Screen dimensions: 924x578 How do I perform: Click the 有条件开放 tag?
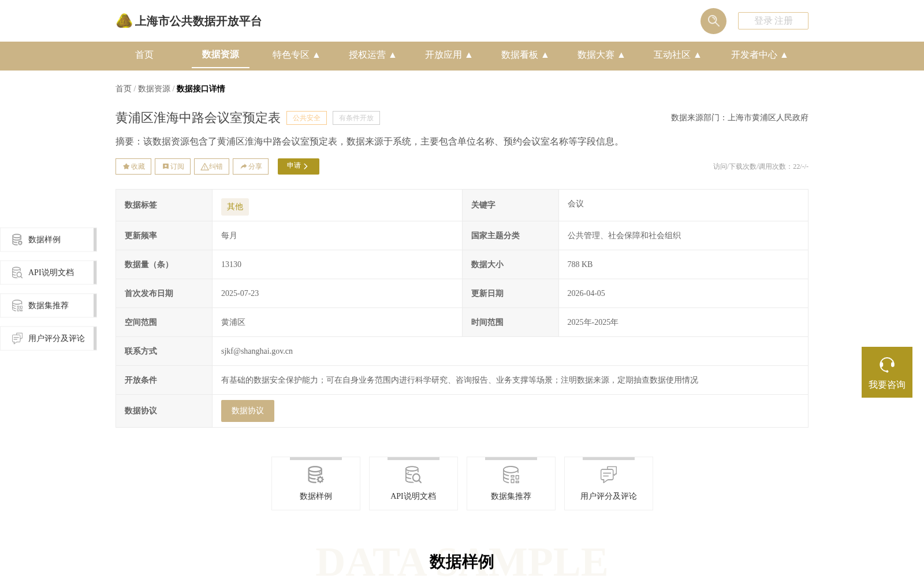point(356,118)
